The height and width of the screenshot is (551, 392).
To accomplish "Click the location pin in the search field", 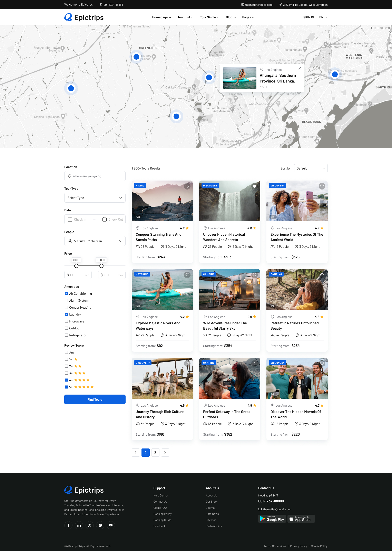I will (70, 176).
